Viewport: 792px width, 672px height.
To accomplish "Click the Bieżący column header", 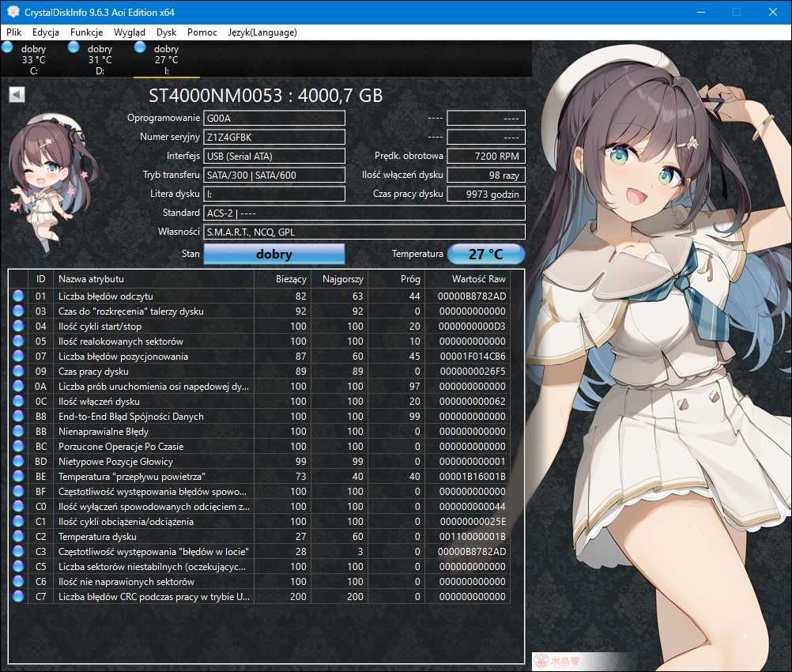I will point(281,279).
